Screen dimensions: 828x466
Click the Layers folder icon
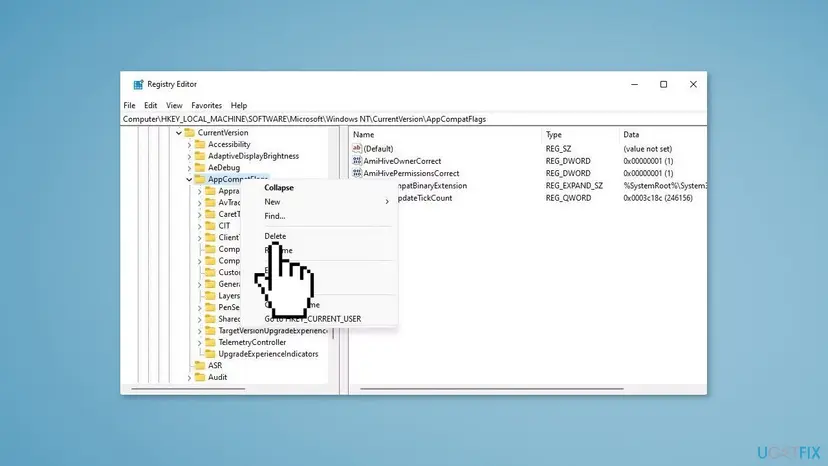point(210,296)
